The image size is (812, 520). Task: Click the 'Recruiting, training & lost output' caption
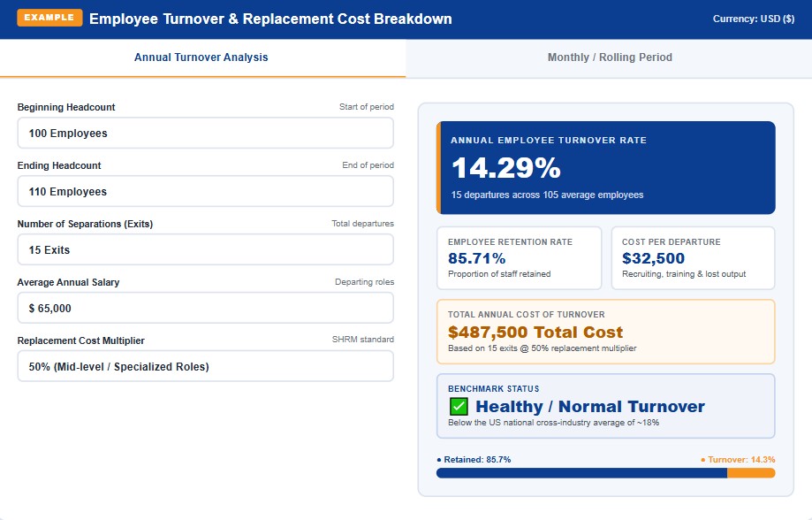[684, 274]
